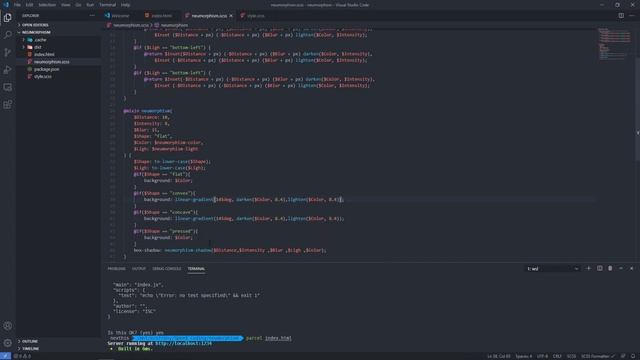Close the terminal panel
The image size is (640, 360).
tap(631, 269)
